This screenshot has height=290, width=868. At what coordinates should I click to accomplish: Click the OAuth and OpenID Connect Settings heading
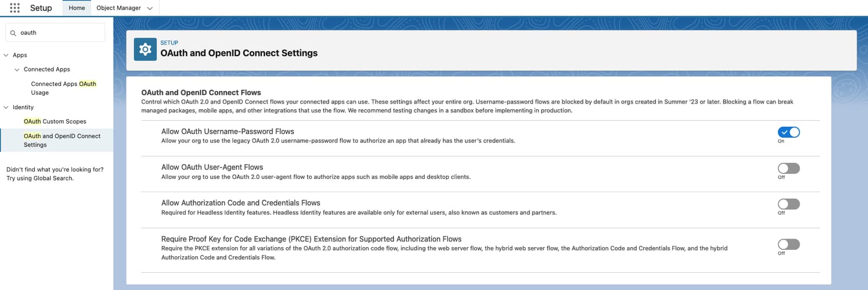click(239, 53)
